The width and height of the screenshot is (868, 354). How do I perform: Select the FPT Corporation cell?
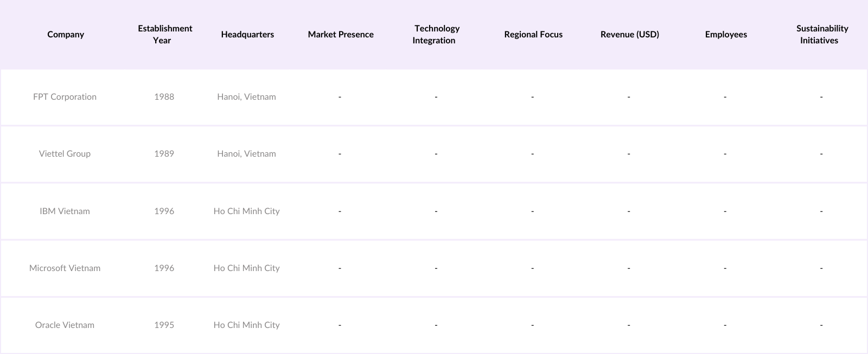pos(65,97)
